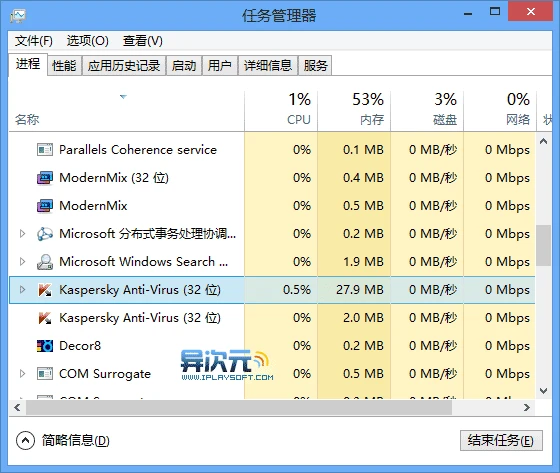
Task: Click the 0.4 MB memory value
Action: pyautogui.click(x=363, y=178)
